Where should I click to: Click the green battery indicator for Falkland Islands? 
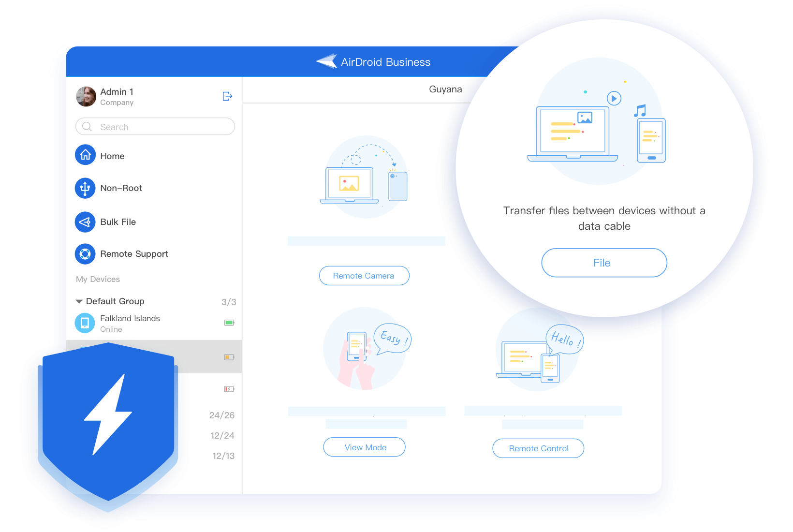point(229,323)
